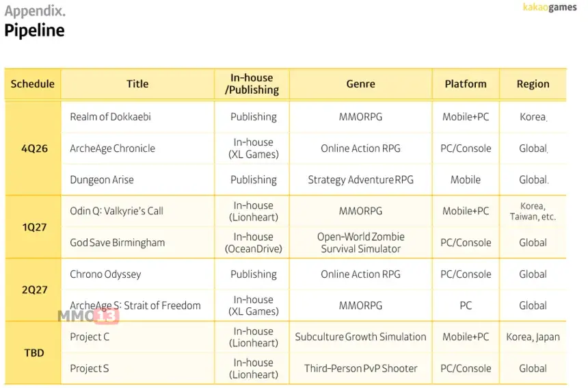Click 'Mobile+PC' in Odin Q row

[x=466, y=211]
